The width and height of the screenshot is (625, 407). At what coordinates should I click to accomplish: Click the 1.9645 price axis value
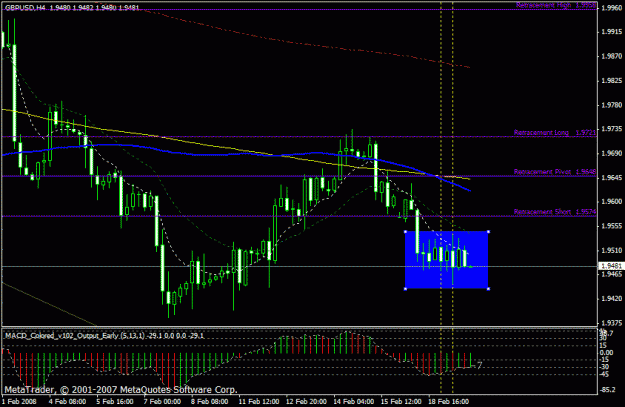tap(611, 177)
